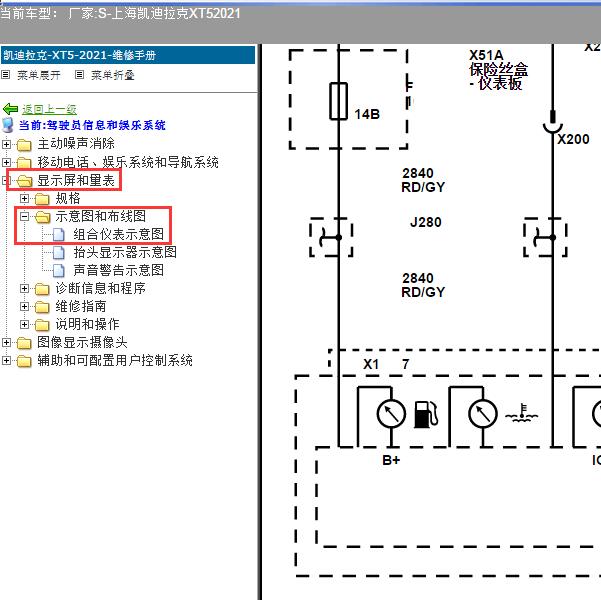Select the 显示屏和量表 folder label

coord(76,180)
